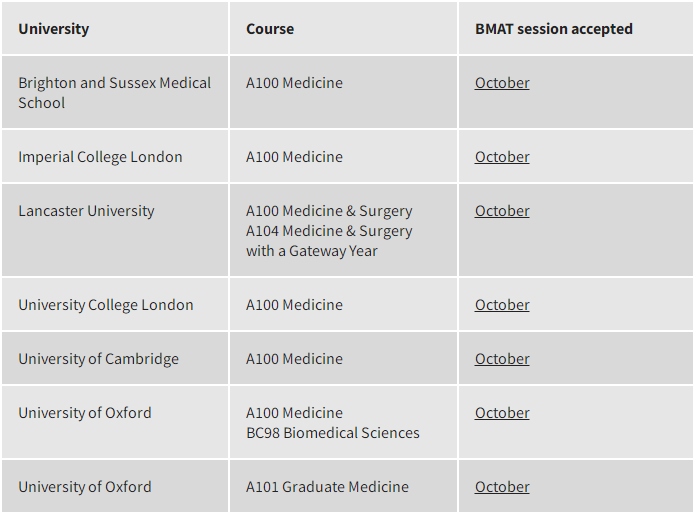Click A100 Medicine in Cambridge row
The height and width of the screenshot is (514, 695).
pos(294,359)
